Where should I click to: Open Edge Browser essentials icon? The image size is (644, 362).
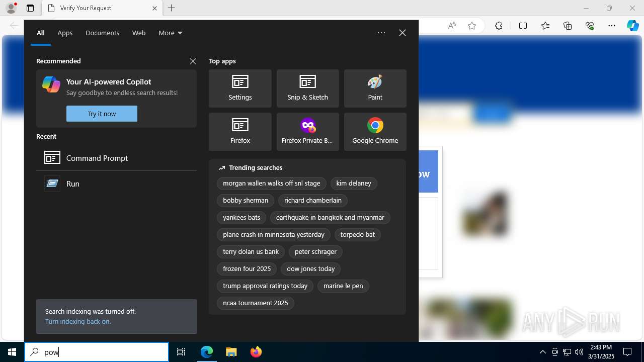tap(590, 26)
